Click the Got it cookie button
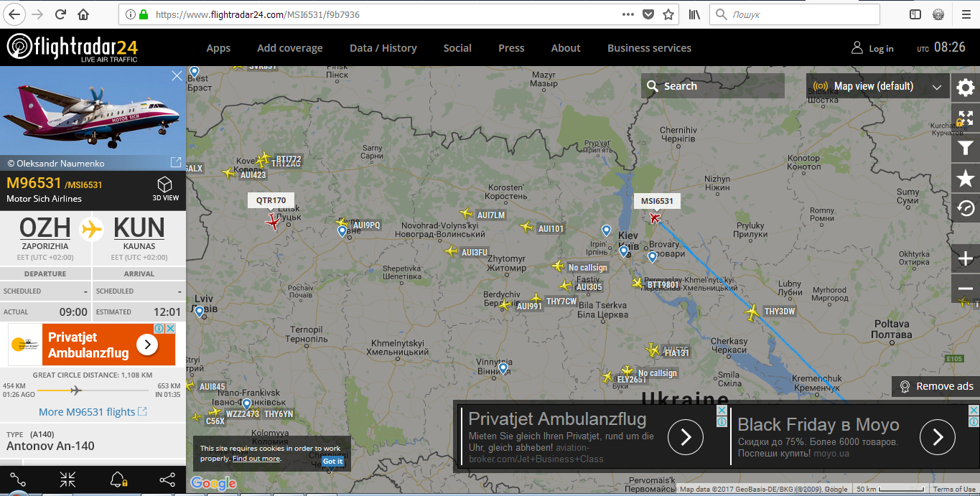This screenshot has height=496, width=980. [x=332, y=461]
